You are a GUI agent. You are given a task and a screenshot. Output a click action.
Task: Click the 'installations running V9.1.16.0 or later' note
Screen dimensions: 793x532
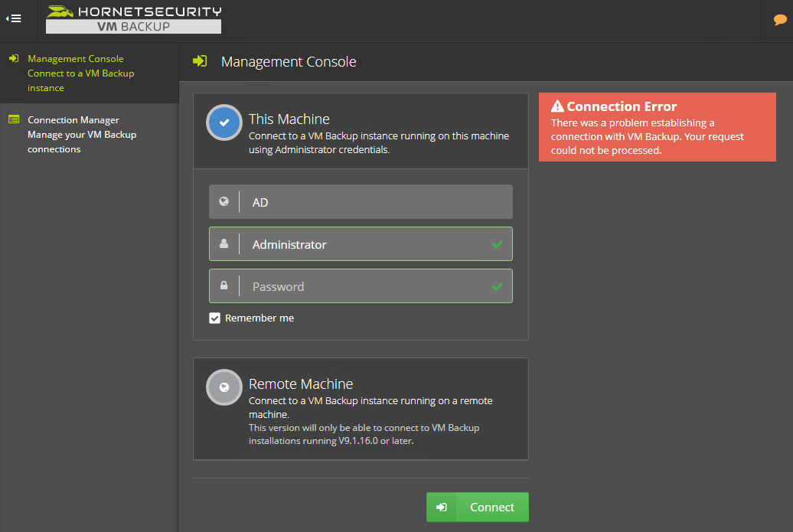(331, 440)
